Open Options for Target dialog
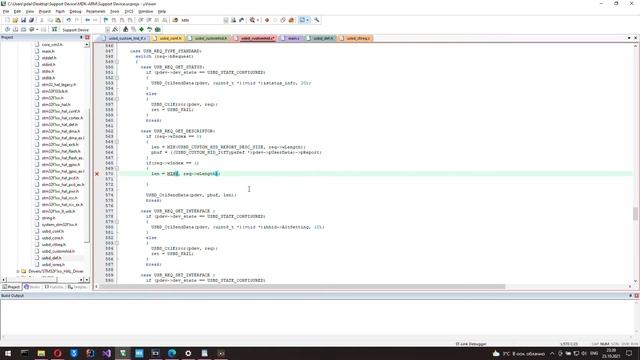Screen dimensions: 640x360 pos(116,29)
